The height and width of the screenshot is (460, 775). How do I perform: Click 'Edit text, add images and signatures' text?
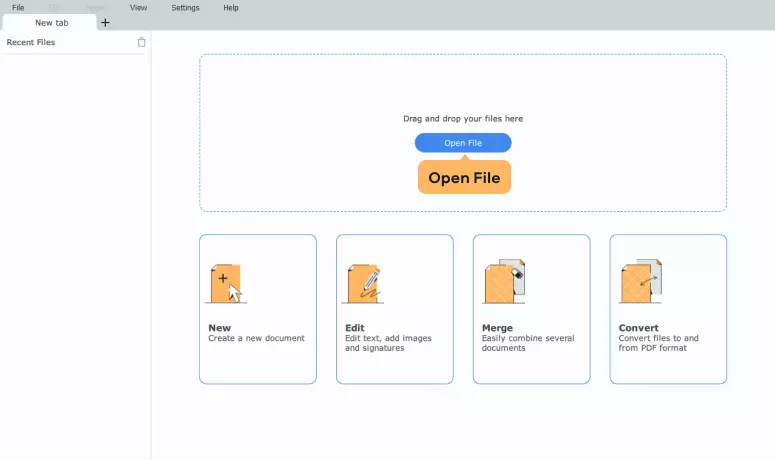point(388,343)
